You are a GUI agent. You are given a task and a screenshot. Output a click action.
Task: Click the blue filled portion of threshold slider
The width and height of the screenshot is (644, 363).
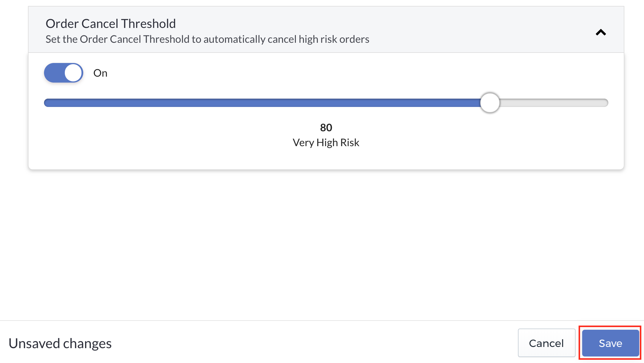pos(262,103)
